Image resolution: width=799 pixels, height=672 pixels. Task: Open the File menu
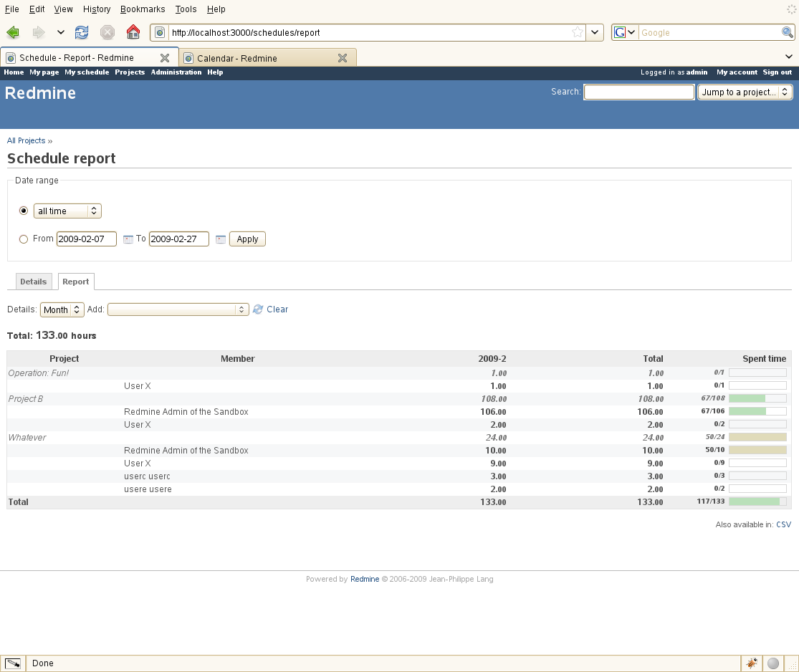click(11, 9)
